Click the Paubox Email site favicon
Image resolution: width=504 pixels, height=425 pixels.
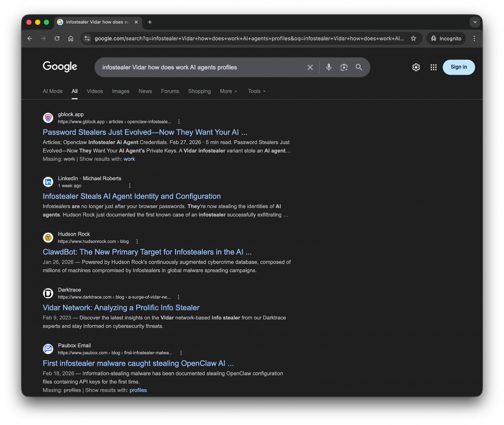coord(48,349)
